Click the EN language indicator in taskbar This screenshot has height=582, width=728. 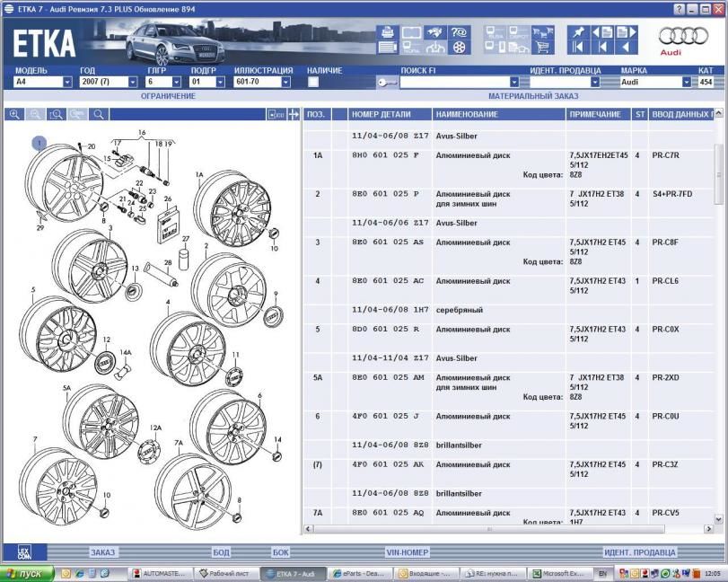pos(602,574)
